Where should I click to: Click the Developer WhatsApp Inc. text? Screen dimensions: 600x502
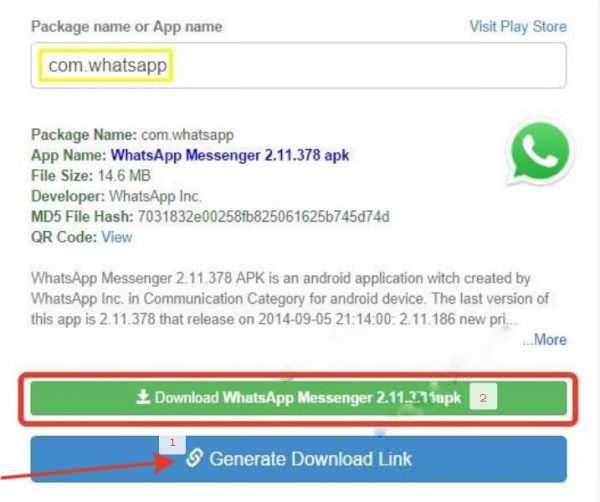pos(116,196)
